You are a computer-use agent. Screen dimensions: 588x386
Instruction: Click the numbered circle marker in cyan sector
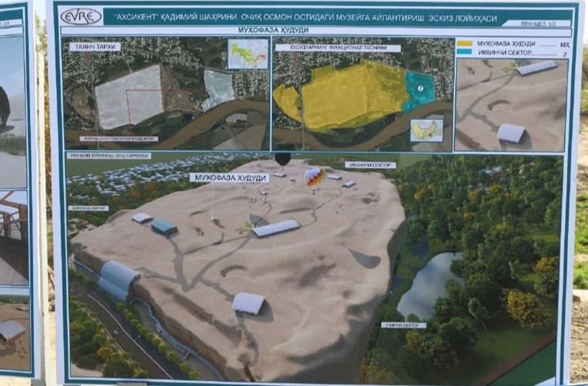(420, 88)
